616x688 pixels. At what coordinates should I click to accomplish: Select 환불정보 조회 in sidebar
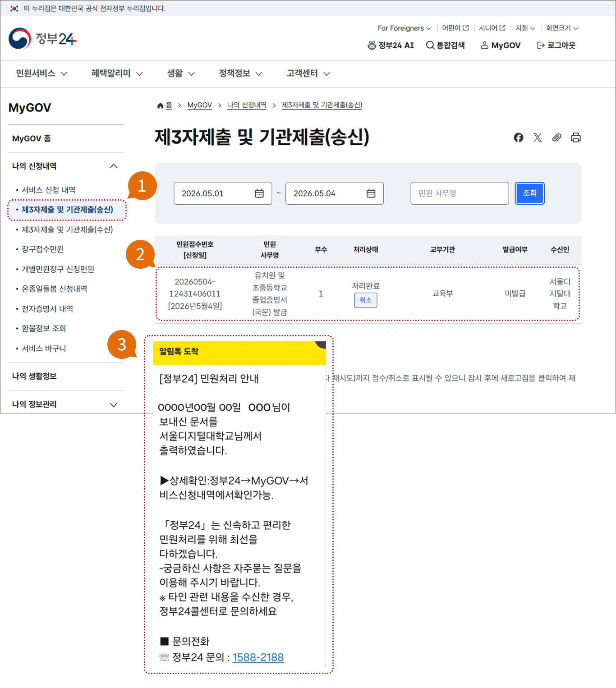click(x=43, y=329)
